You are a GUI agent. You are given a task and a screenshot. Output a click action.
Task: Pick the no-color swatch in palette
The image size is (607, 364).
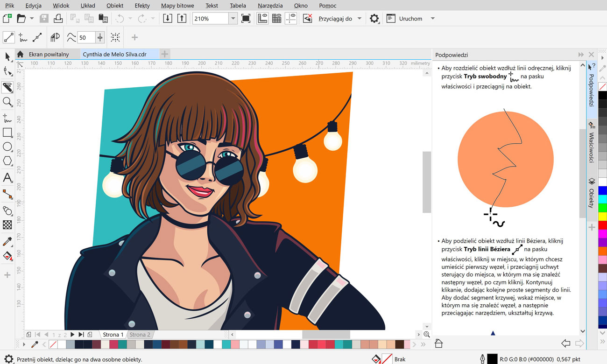(53, 344)
